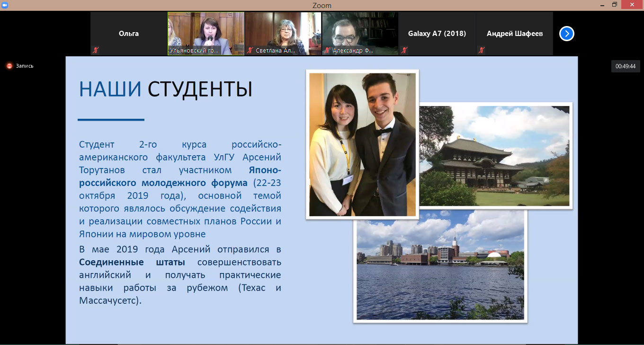
Task: Select Galaxy A7 (2018) participant tile
Action: pos(437,34)
